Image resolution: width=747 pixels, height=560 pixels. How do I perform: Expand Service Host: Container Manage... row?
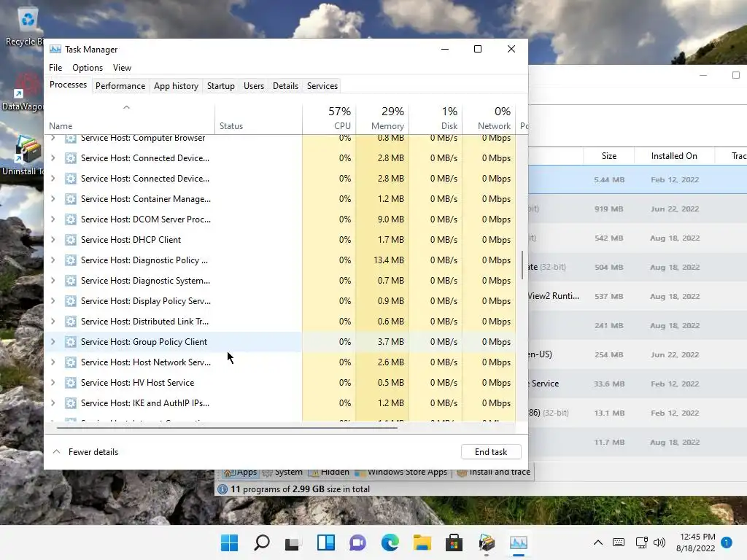pos(53,199)
